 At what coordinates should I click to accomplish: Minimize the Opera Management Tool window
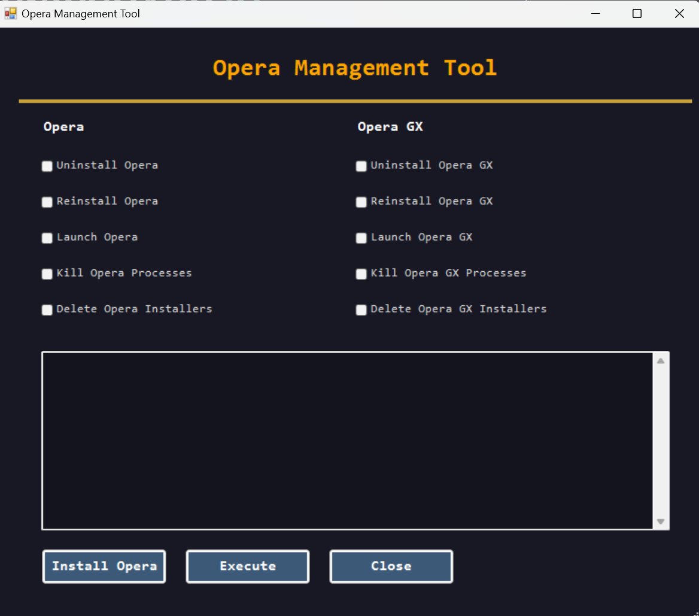pyautogui.click(x=595, y=13)
